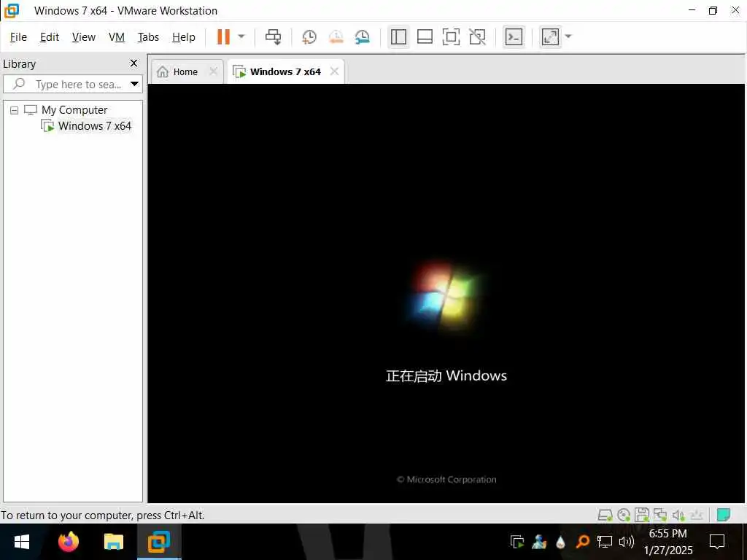Collapse the My Computer tree node
Screen dimensions: 747x560
[15, 110]
